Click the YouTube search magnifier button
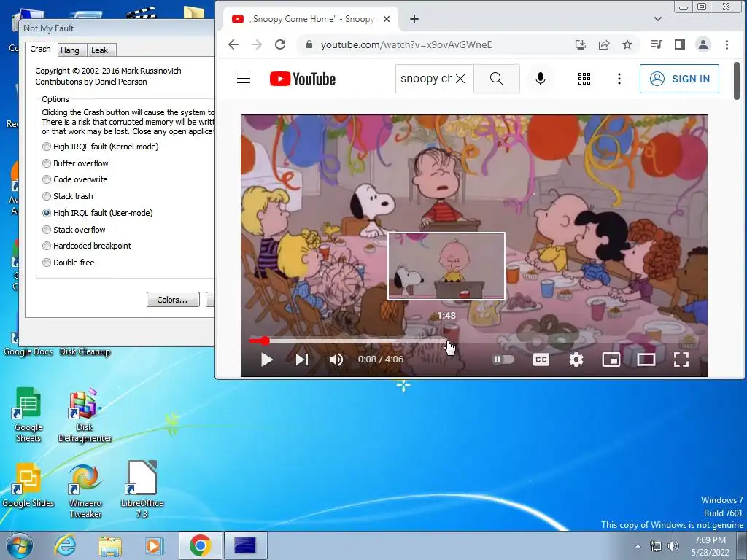 coord(496,79)
